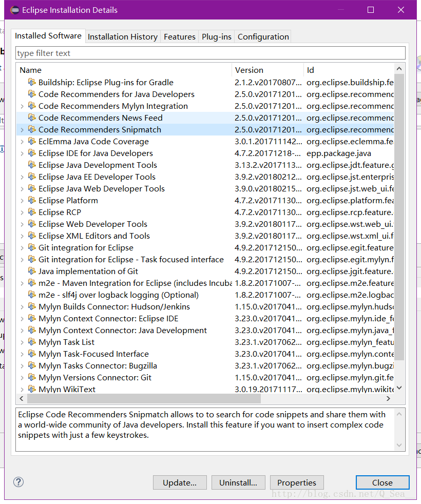The image size is (421, 504).
Task: Open the Features tab
Action: click(180, 36)
